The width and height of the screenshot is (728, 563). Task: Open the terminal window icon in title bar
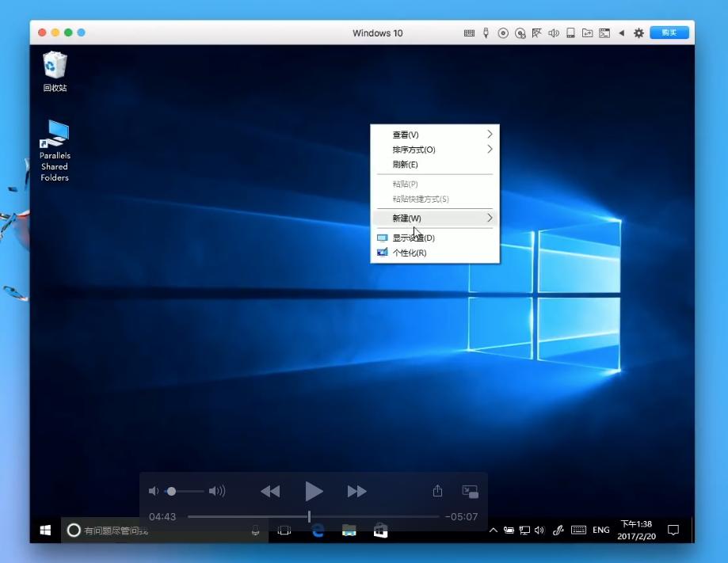[x=604, y=33]
